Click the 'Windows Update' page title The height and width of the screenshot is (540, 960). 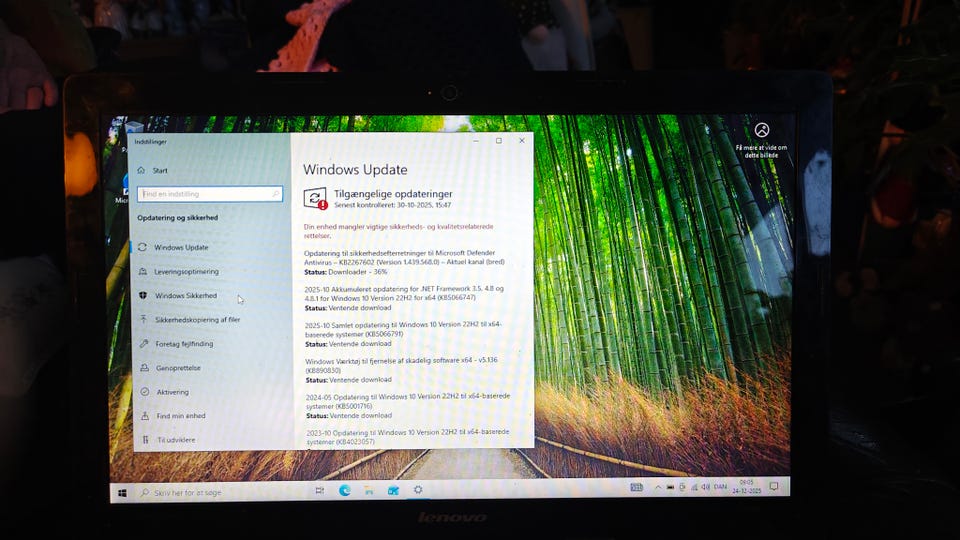(x=355, y=170)
